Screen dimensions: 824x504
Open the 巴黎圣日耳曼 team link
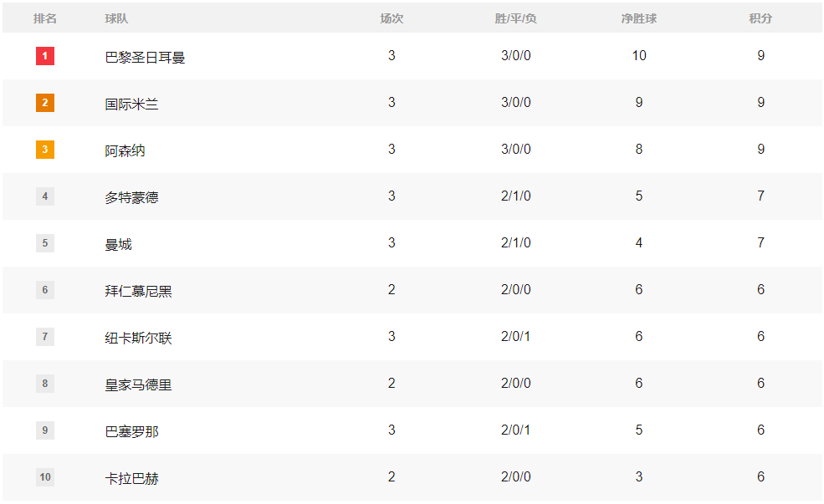point(145,57)
